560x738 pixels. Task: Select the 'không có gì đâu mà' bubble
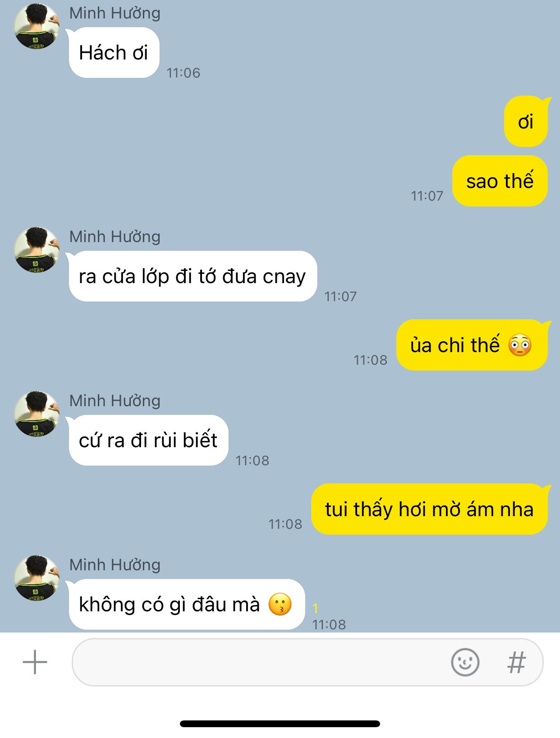click(x=186, y=605)
